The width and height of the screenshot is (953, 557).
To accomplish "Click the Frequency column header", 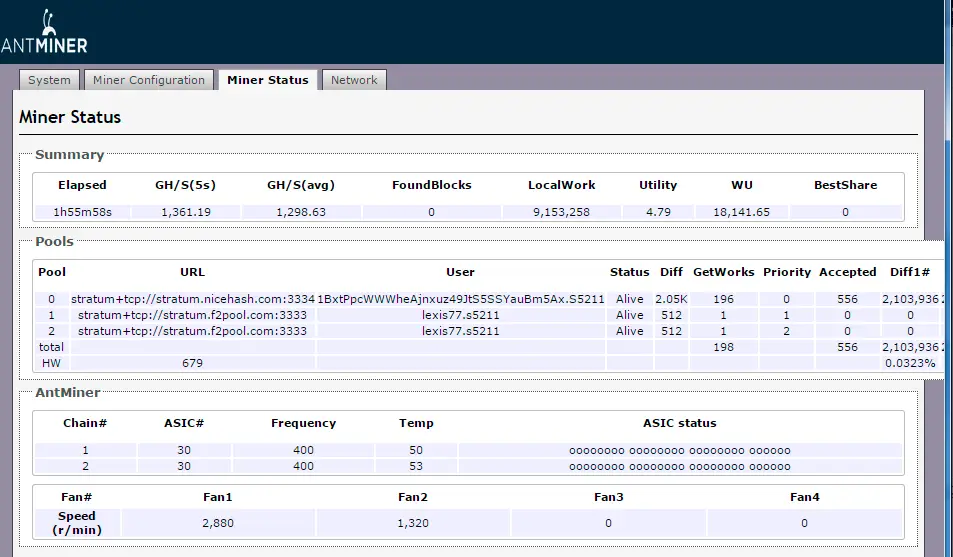I will [x=303, y=423].
